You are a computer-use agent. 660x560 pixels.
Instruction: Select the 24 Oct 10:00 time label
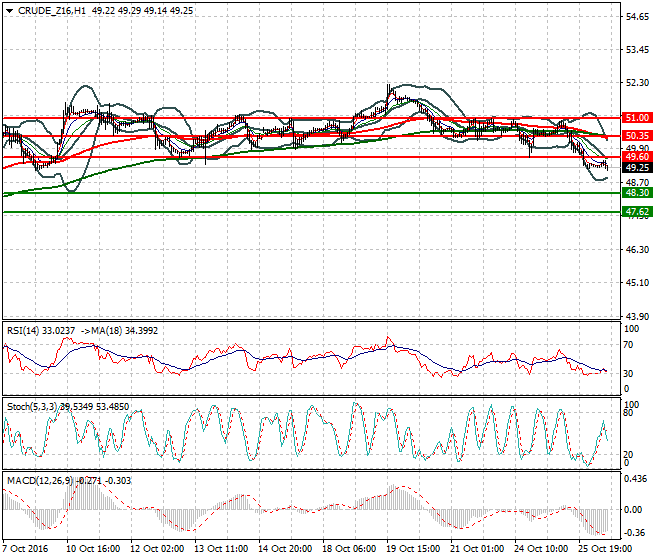pyautogui.click(x=541, y=549)
